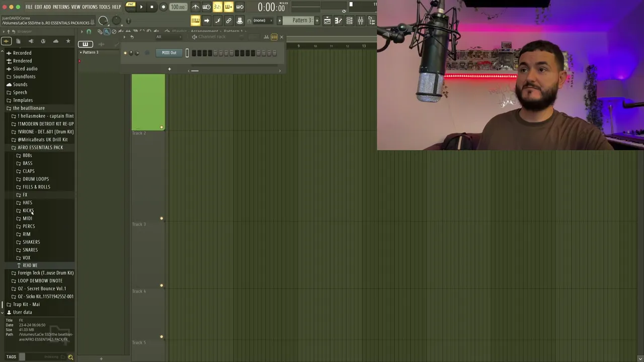Open the HELP menu
The height and width of the screenshot is (362, 644).
pos(116,7)
